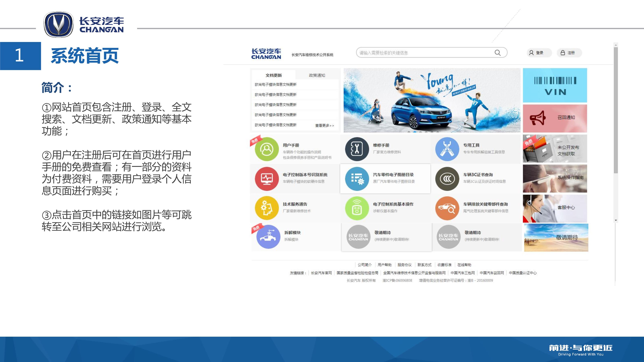The image size is (644, 362).
Task: Click the 汽车零件电子图册目录 catalog icon
Action: pyautogui.click(x=357, y=178)
